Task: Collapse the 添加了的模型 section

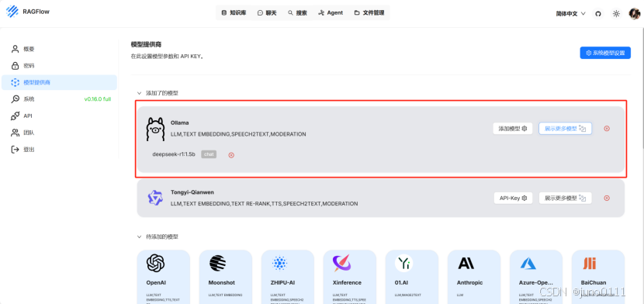Action: (139, 93)
